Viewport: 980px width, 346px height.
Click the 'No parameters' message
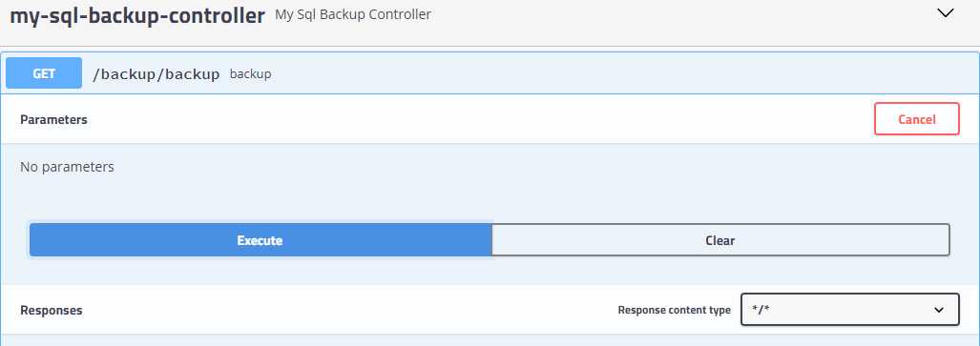pyautogui.click(x=68, y=167)
